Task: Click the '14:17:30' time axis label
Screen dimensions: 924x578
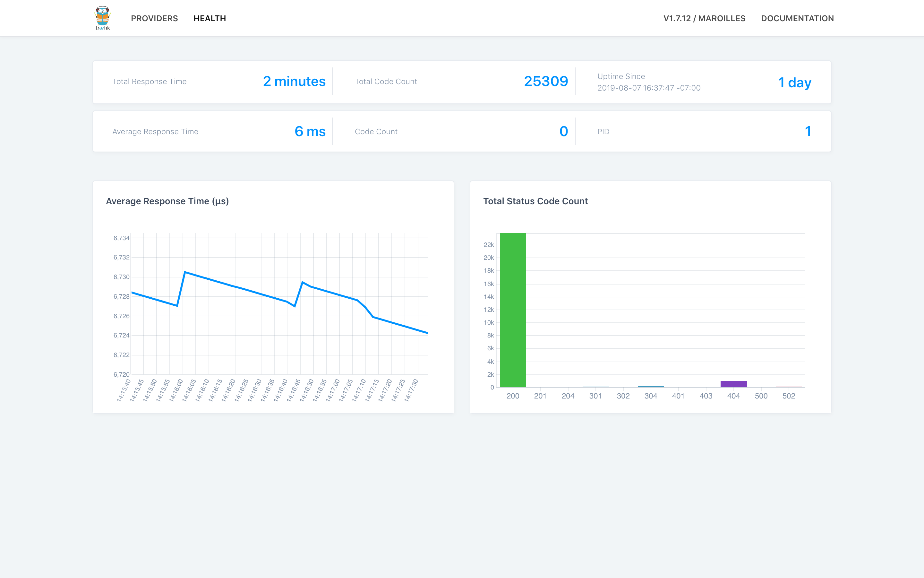Action: click(411, 390)
